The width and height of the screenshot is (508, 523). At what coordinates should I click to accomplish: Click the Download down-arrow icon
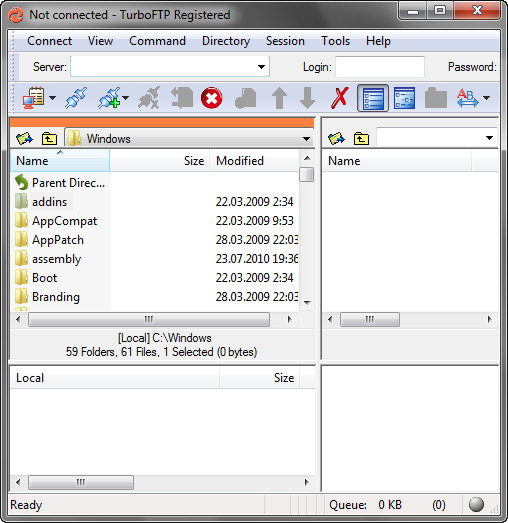(x=307, y=98)
